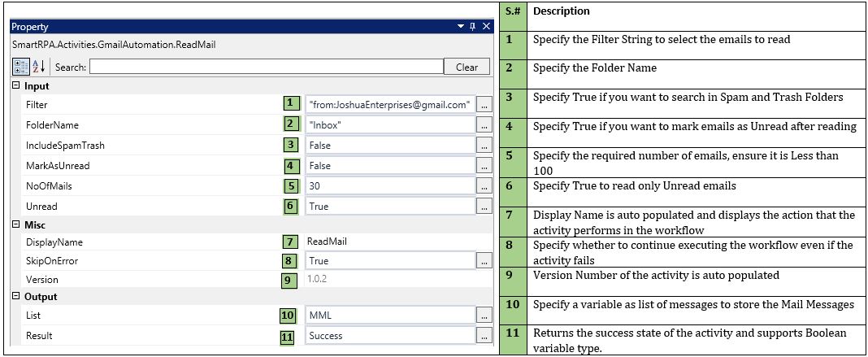Screen dimensions: 868x357
Task: Collapse the Input section
Action: [x=16, y=86]
